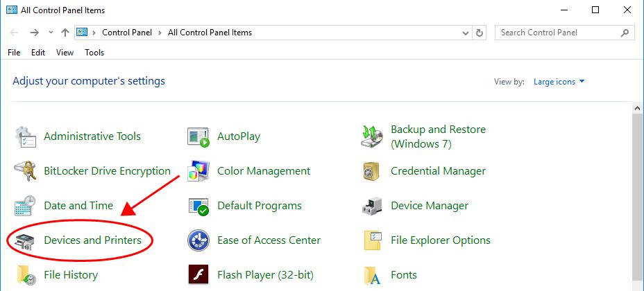Go up one level with Up arrow

[x=65, y=33]
